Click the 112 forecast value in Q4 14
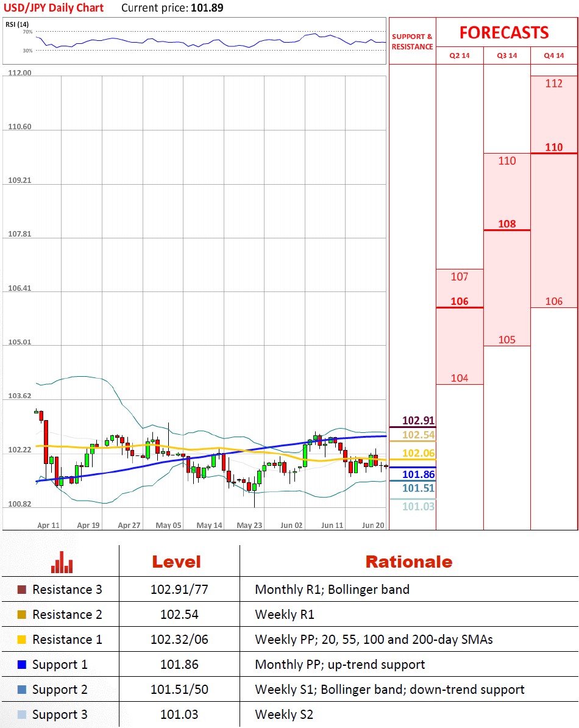The width and height of the screenshot is (579, 728). point(554,84)
